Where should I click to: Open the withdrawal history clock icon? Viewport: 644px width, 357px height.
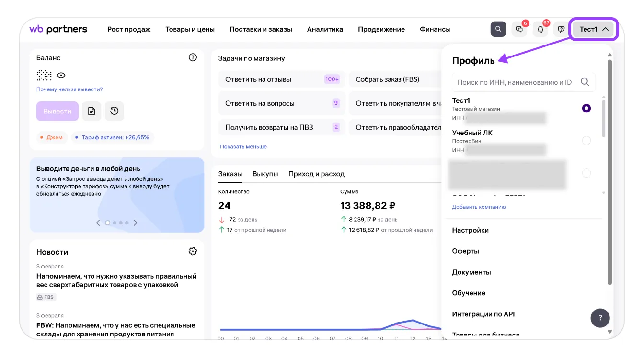114,111
